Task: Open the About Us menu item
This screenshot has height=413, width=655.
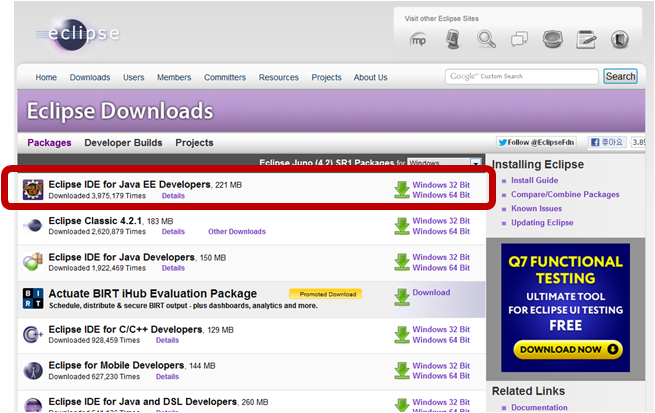Action: (x=371, y=77)
